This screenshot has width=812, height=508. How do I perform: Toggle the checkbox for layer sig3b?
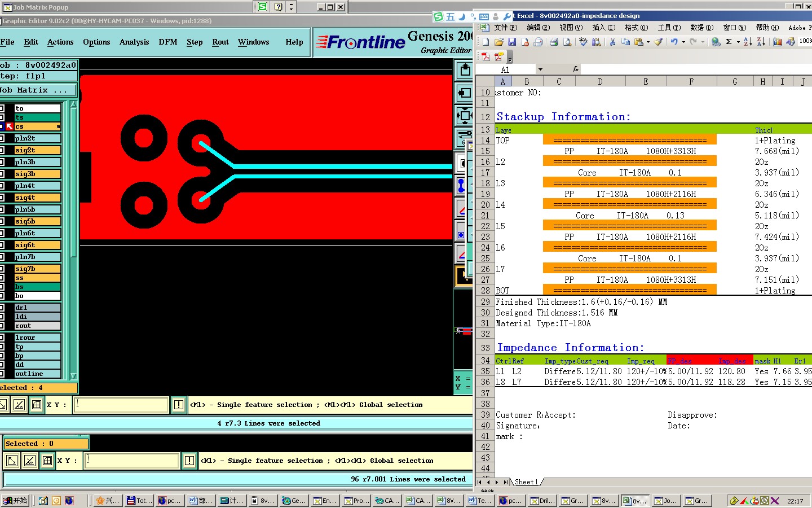[x=2, y=174]
